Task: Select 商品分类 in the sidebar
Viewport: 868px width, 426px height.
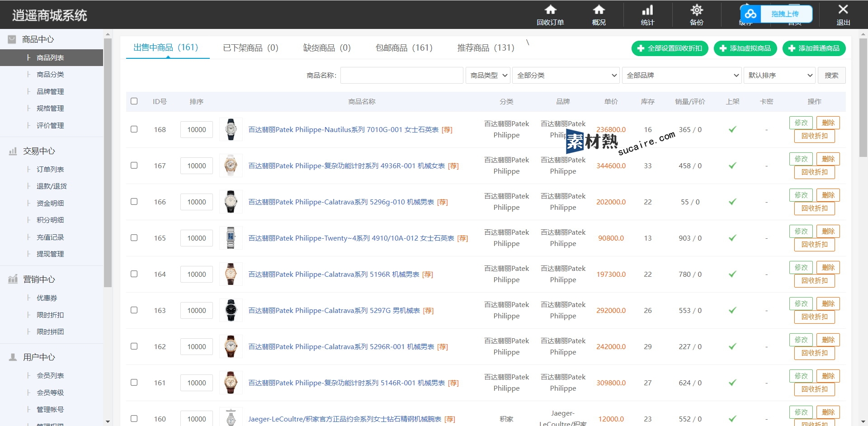Action: point(50,74)
